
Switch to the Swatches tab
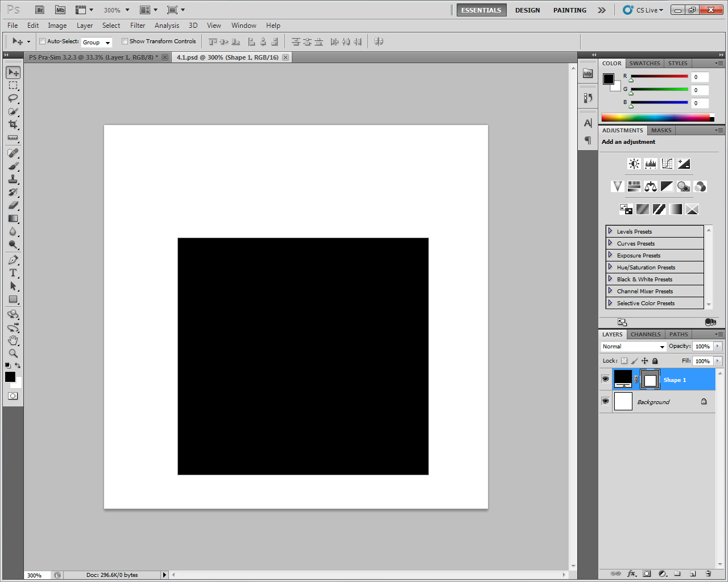coord(644,63)
